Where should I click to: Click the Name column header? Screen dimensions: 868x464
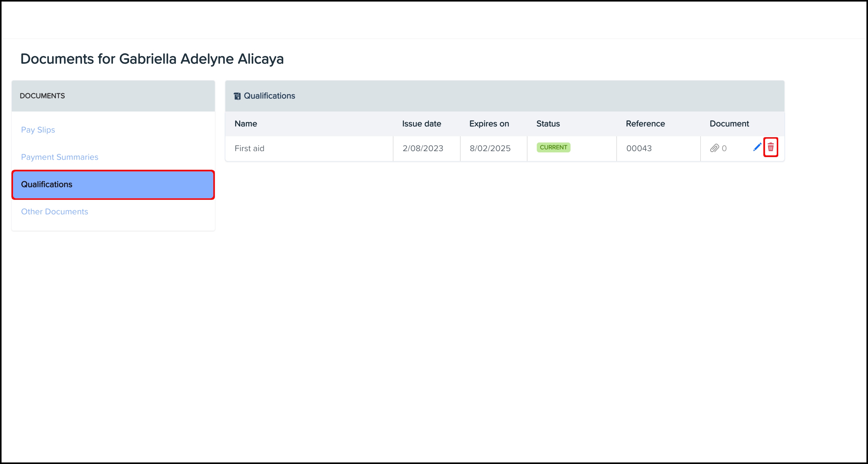tap(246, 124)
